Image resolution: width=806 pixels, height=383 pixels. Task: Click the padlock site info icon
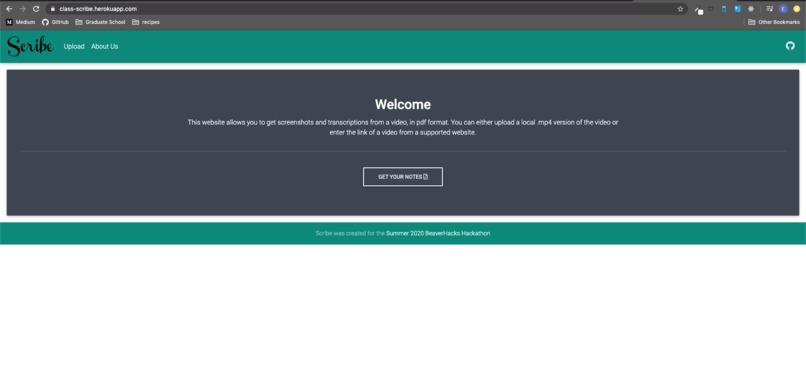click(52, 9)
